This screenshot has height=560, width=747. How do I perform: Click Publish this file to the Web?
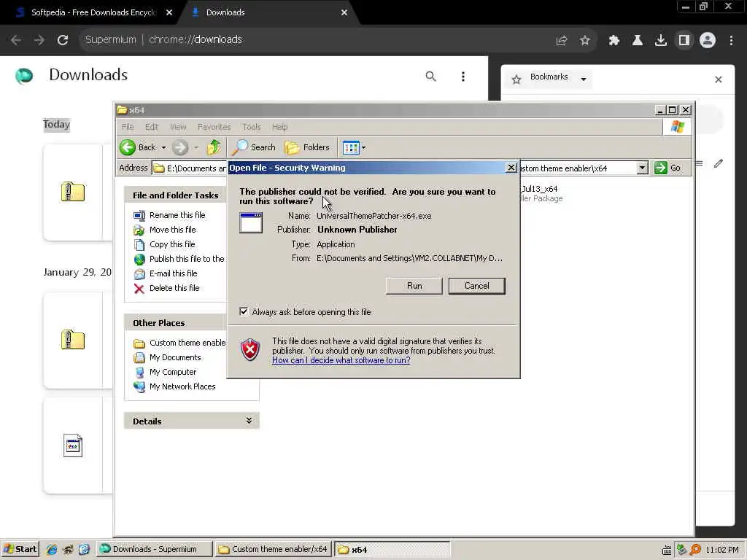coord(179,259)
